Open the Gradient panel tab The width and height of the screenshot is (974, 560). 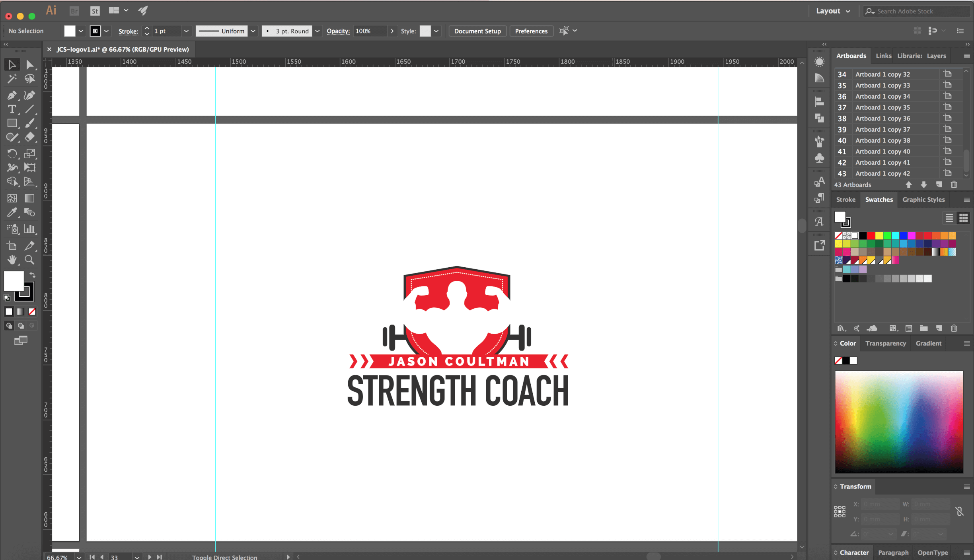(x=928, y=343)
